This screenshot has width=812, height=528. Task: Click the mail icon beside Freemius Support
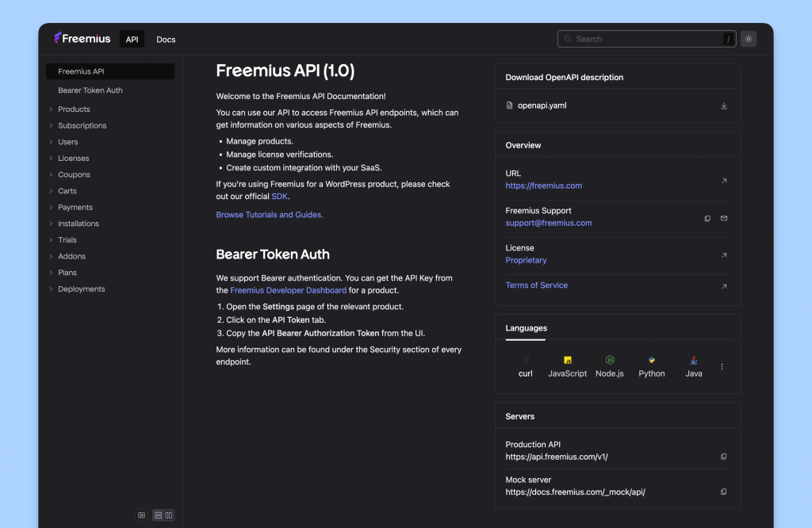pyautogui.click(x=724, y=219)
